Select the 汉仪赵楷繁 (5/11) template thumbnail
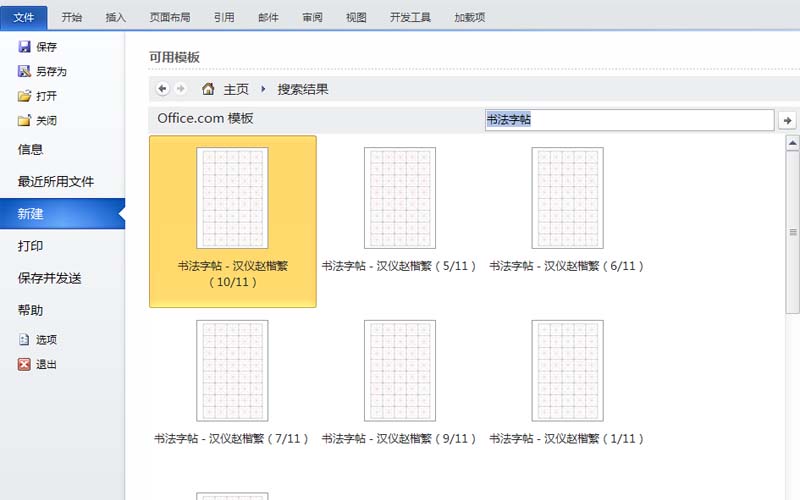Viewport: 800px width, 500px height. [400, 198]
